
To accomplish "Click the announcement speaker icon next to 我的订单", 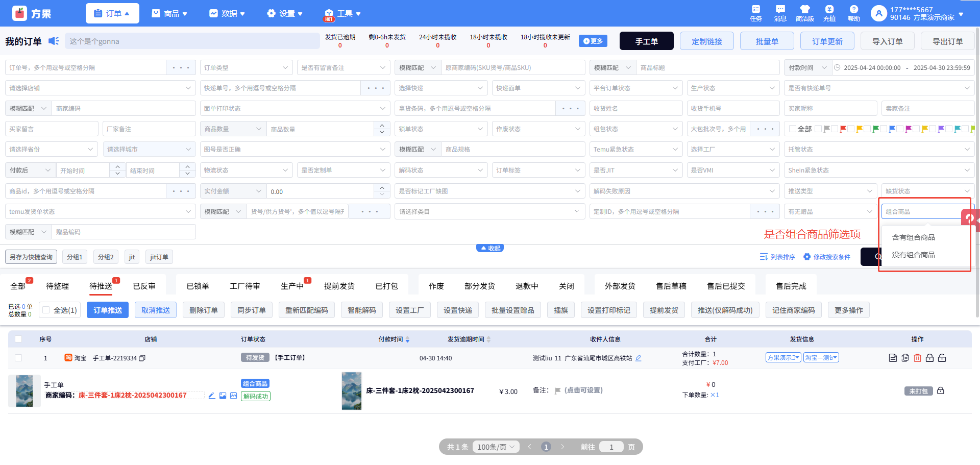I will (x=54, y=41).
